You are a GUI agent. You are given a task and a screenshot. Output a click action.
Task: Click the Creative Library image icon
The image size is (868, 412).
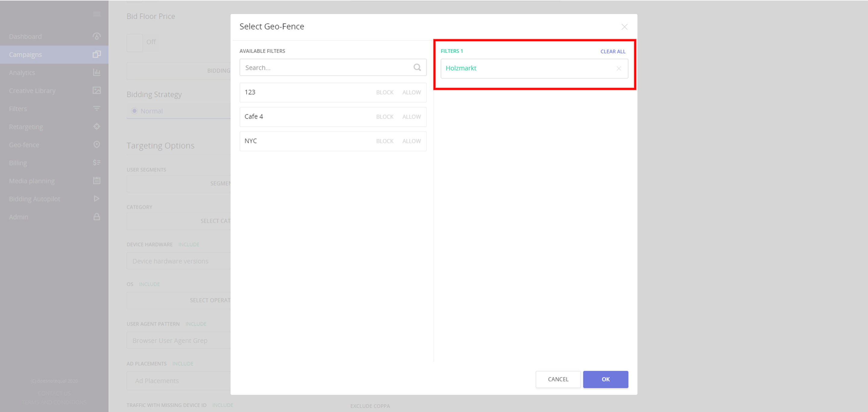tap(97, 91)
